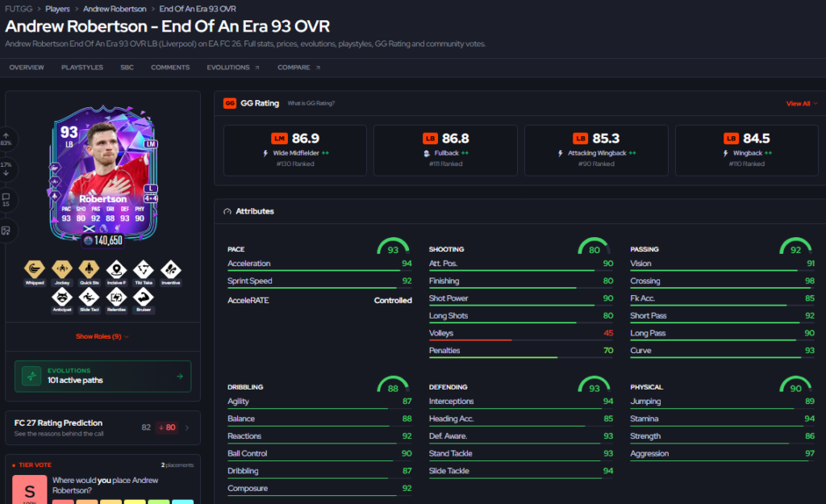
Task: Click the 'Slide Tackle' attribute row
Action: pos(521,472)
